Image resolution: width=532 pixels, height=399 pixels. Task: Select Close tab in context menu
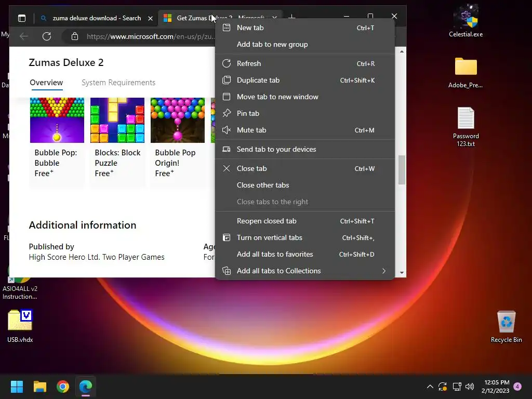pyautogui.click(x=304, y=169)
